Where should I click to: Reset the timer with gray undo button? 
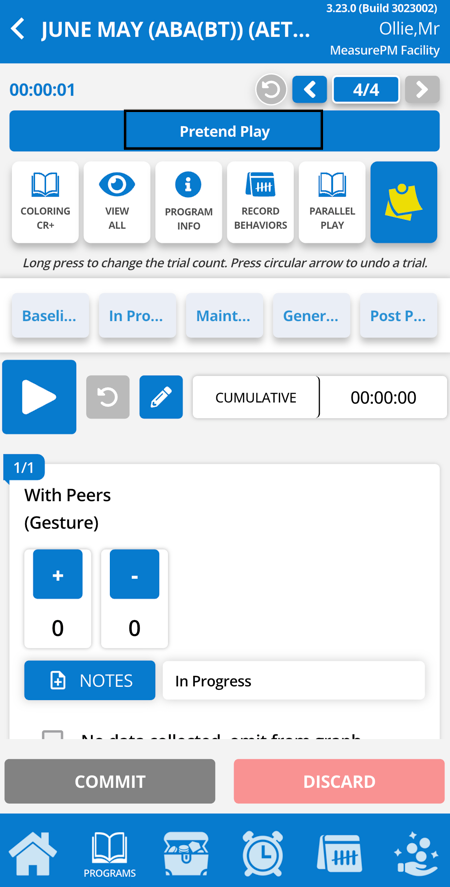108,397
